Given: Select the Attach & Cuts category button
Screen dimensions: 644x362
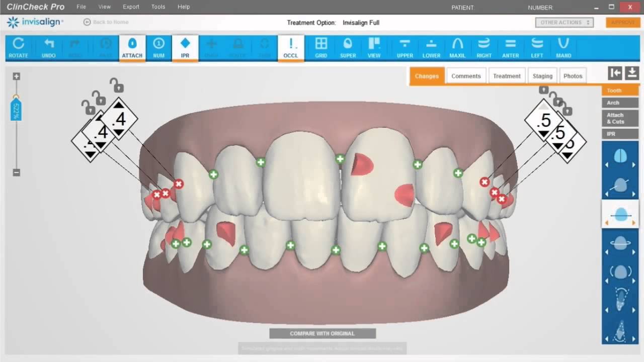Looking at the screenshot, I should (x=620, y=118).
